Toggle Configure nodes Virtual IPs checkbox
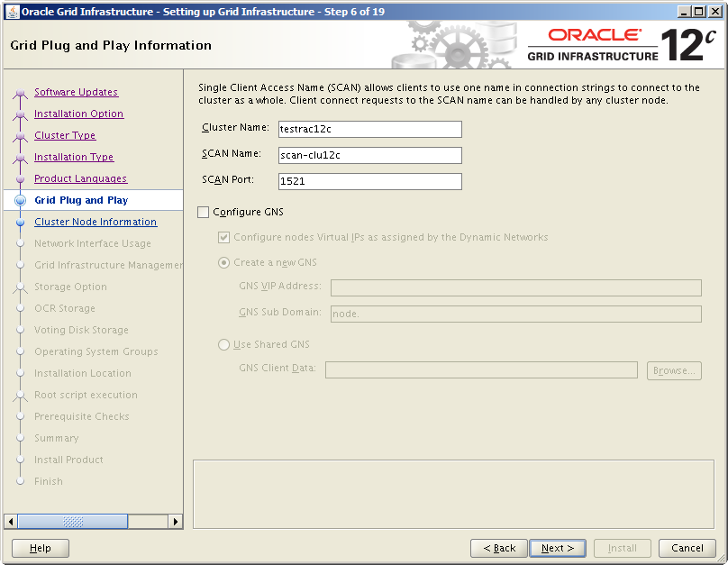 click(x=223, y=237)
